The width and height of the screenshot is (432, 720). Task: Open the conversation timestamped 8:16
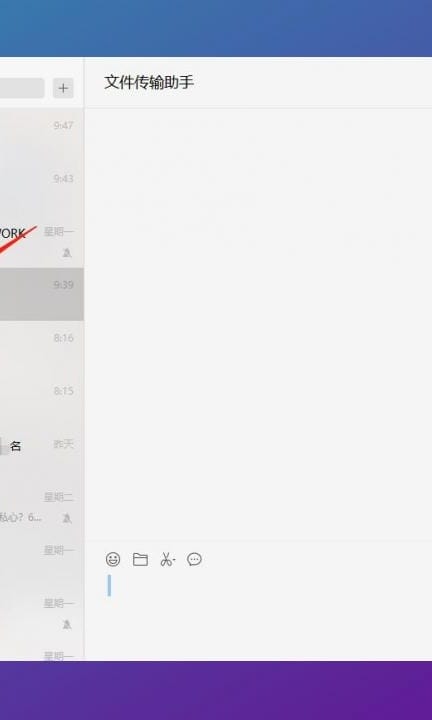[x=42, y=348]
